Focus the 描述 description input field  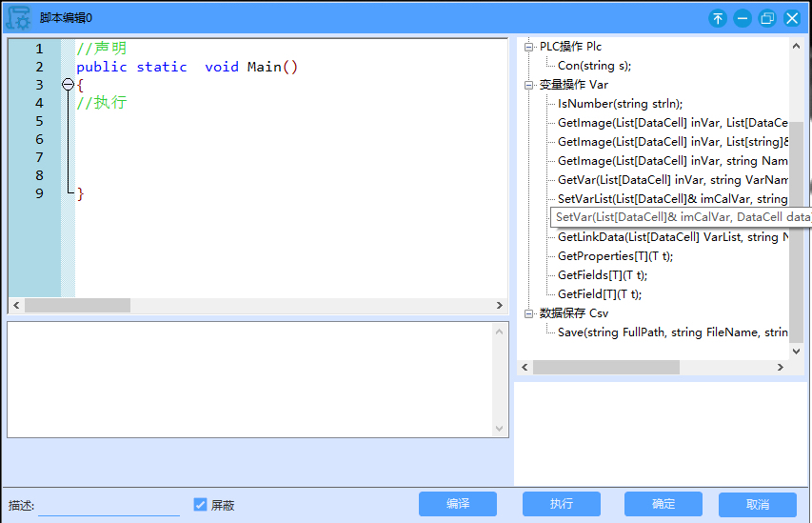[x=109, y=506]
